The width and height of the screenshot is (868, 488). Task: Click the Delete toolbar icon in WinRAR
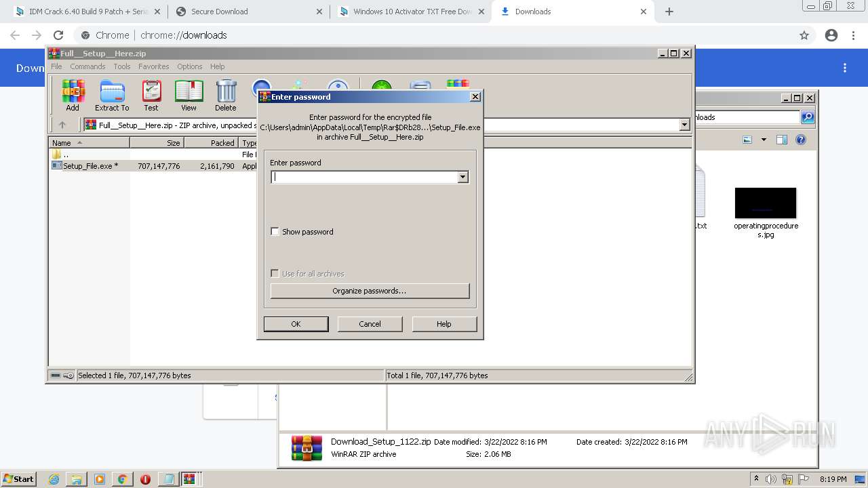(226, 96)
